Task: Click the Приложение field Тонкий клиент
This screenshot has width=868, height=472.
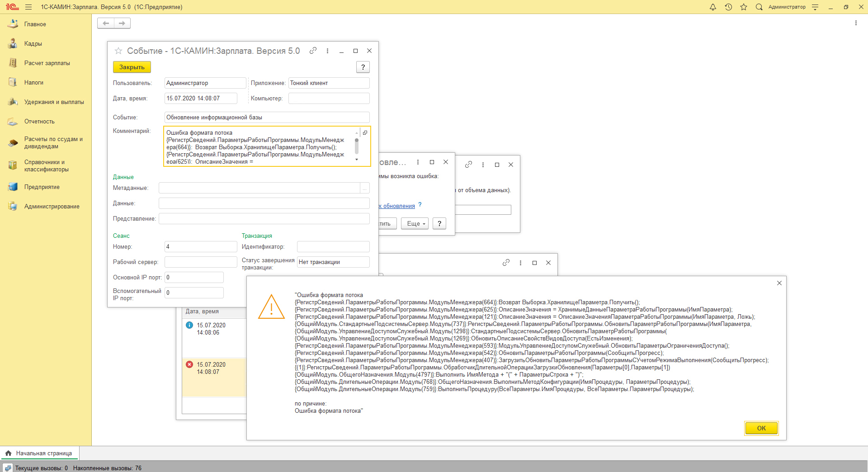Action: pyautogui.click(x=329, y=83)
